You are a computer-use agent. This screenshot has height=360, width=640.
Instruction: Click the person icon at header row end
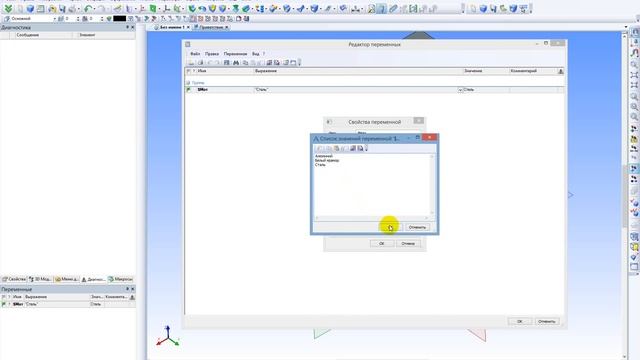click(561, 71)
